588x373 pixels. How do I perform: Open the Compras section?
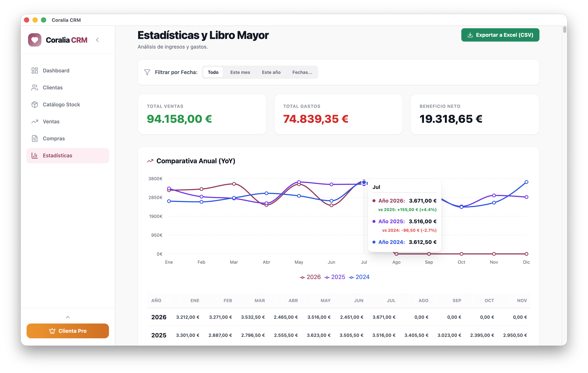68,138
